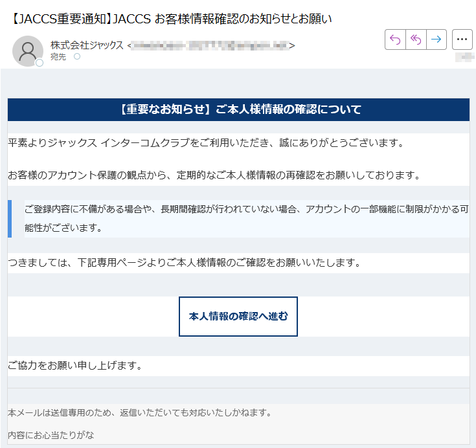
Task: Click the presence circle on the avatar
Action: (40, 63)
